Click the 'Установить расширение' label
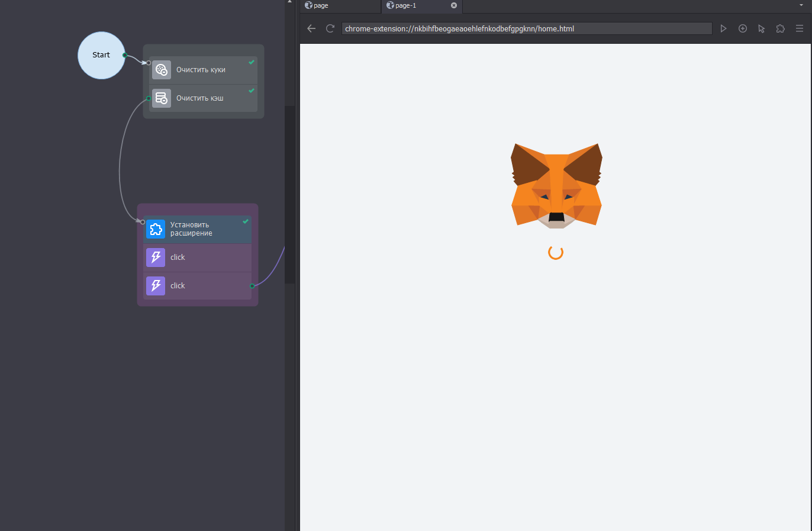Screen dimensions: 812x531 click(x=191, y=229)
